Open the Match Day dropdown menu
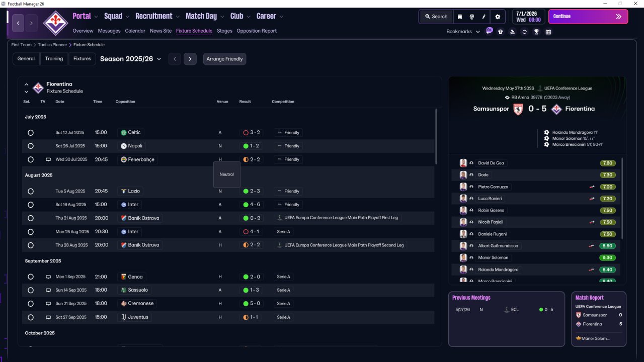The height and width of the screenshot is (362, 644). [x=205, y=16]
